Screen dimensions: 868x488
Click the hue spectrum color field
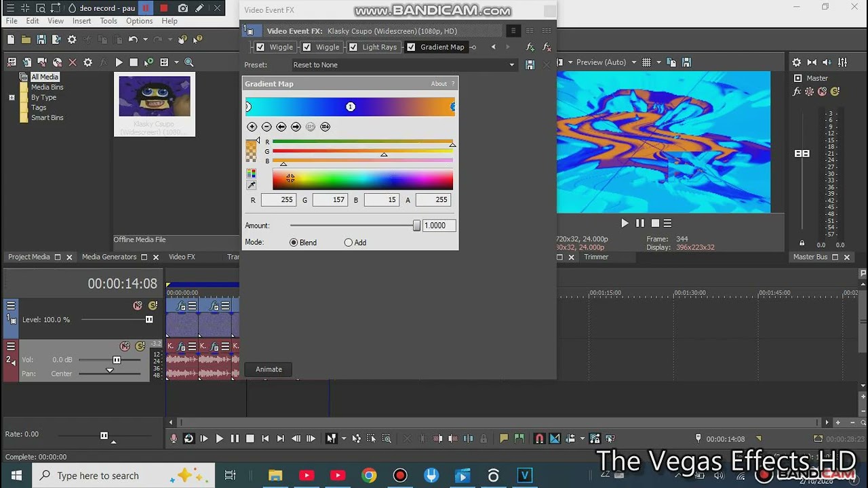[x=363, y=180]
